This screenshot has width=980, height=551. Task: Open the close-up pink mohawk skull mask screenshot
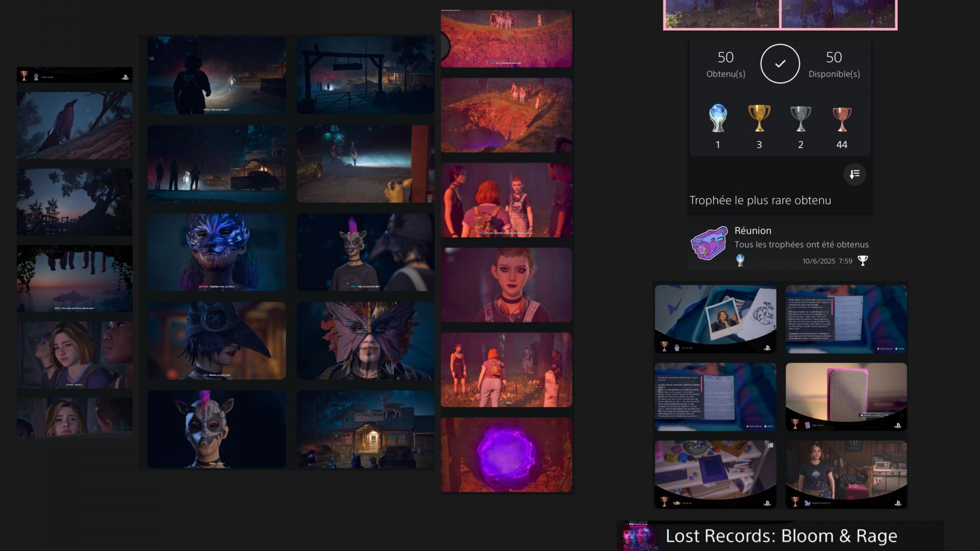coord(217,430)
